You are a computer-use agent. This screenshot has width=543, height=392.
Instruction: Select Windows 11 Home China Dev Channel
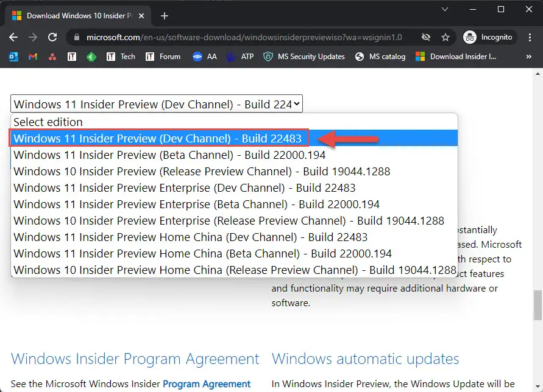pyautogui.click(x=234, y=237)
